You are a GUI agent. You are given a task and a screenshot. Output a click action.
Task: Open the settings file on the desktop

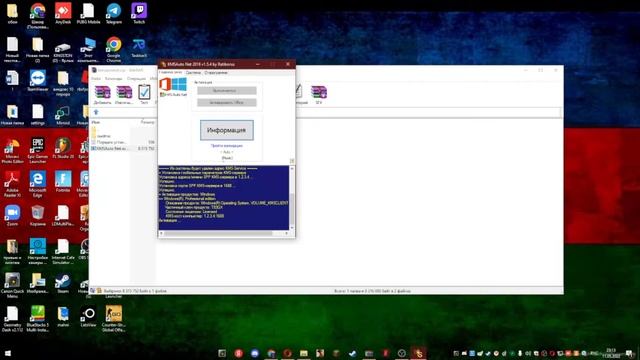coord(38,115)
